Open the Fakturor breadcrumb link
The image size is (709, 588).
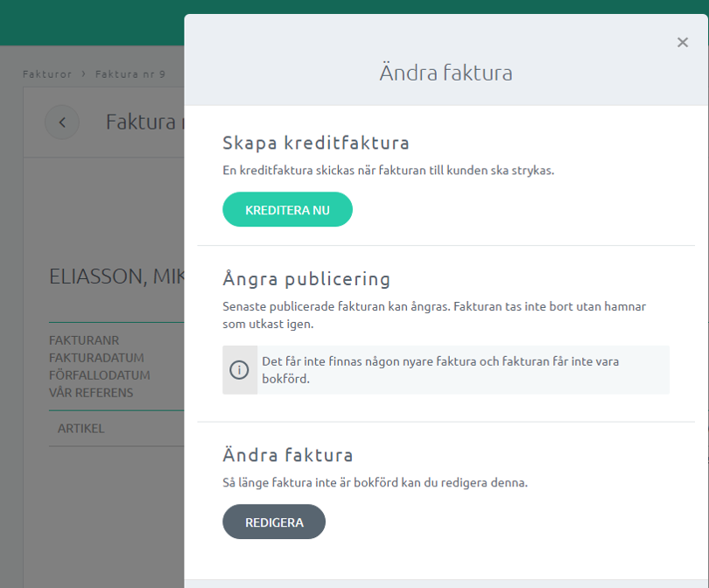(48, 74)
